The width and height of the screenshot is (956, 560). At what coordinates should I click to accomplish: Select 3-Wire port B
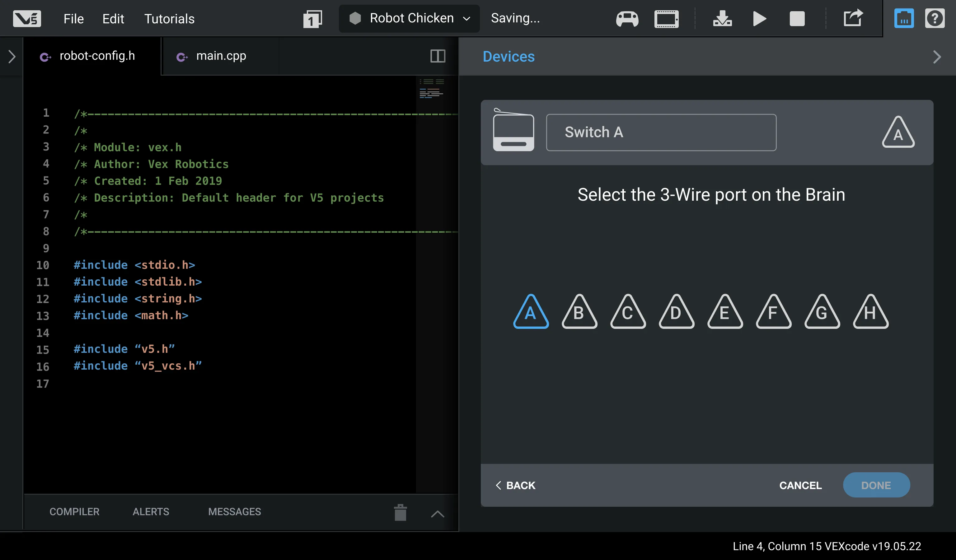tap(579, 313)
